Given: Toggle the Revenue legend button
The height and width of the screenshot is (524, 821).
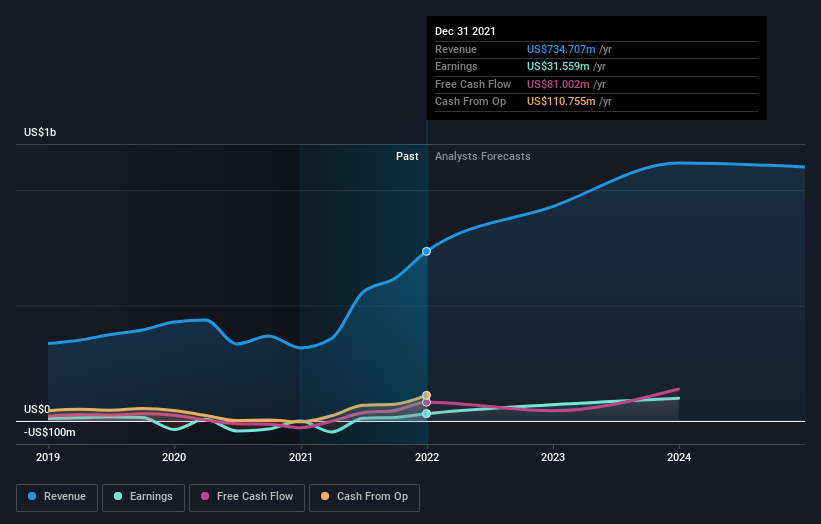Looking at the screenshot, I should click(57, 497).
